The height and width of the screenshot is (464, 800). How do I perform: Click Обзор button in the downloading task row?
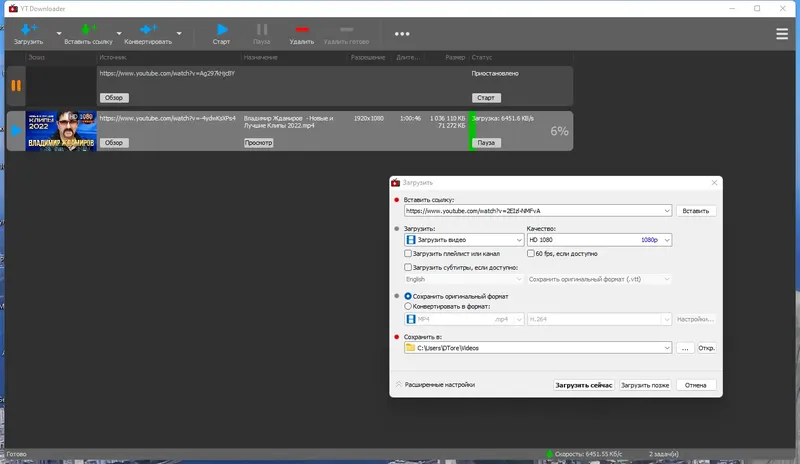(x=114, y=143)
